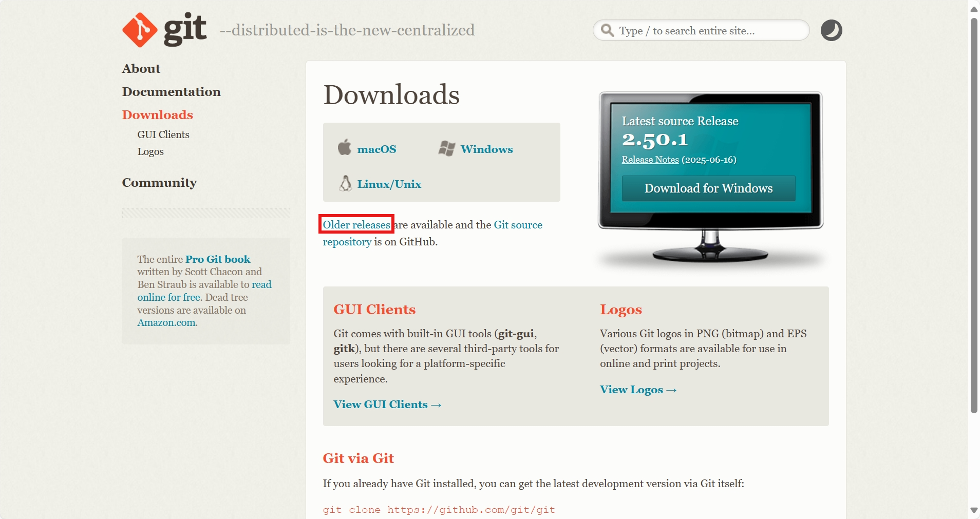This screenshot has width=980, height=519.
Task: Click the GUI Clients heading
Action: [374, 310]
